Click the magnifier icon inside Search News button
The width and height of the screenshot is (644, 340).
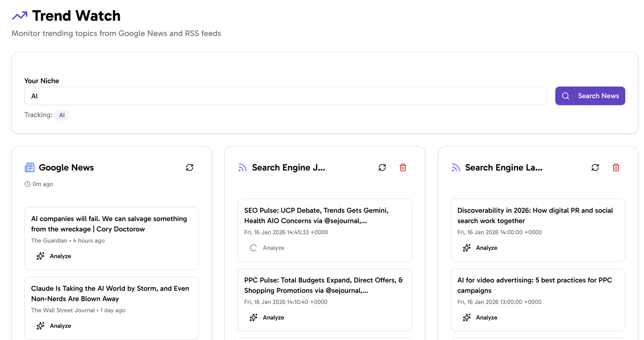pyautogui.click(x=566, y=96)
